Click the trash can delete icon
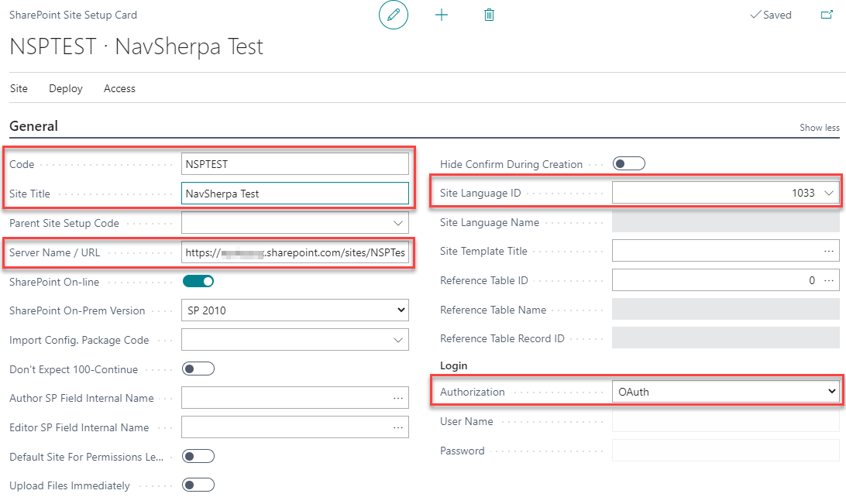 coord(489,15)
